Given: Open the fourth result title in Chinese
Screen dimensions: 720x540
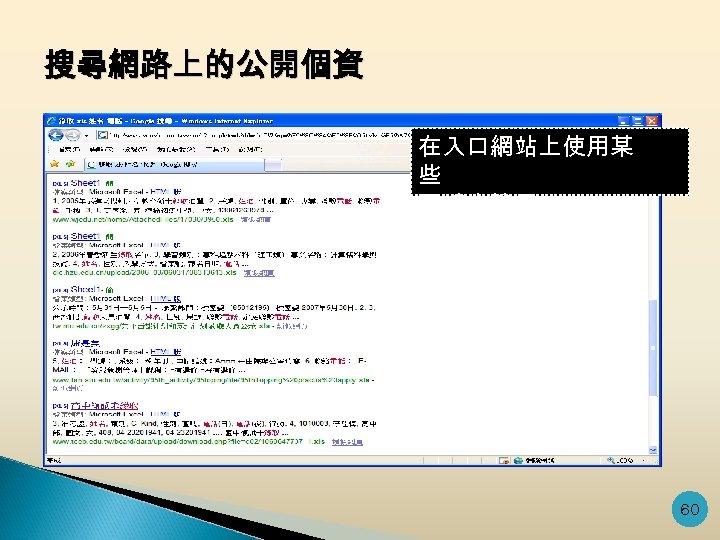Looking at the screenshot, I should pyautogui.click(x=85, y=343).
